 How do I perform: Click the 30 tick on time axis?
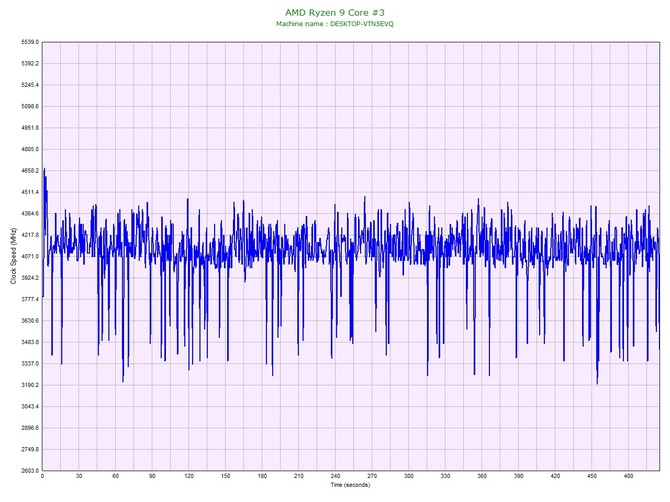click(79, 476)
